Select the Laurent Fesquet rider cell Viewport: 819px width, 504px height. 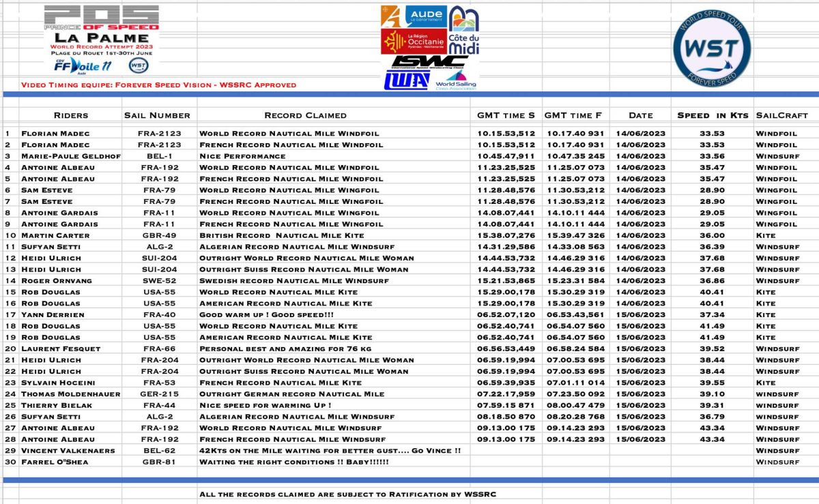coord(61,349)
